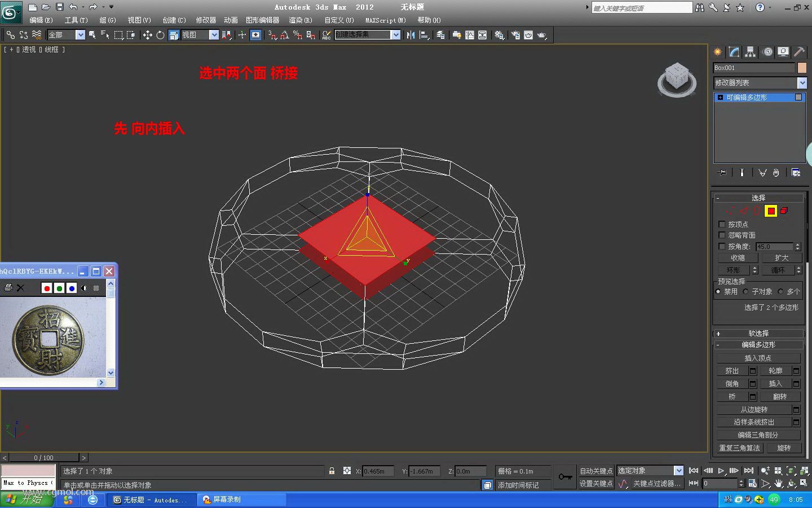
Task: Toggle the 自动关键点 button
Action: [596, 471]
